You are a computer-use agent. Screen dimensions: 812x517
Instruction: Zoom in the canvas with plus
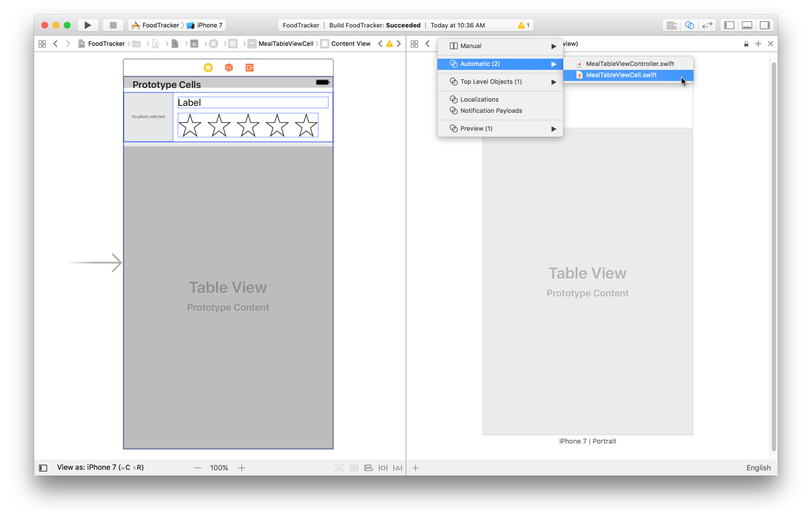(242, 468)
